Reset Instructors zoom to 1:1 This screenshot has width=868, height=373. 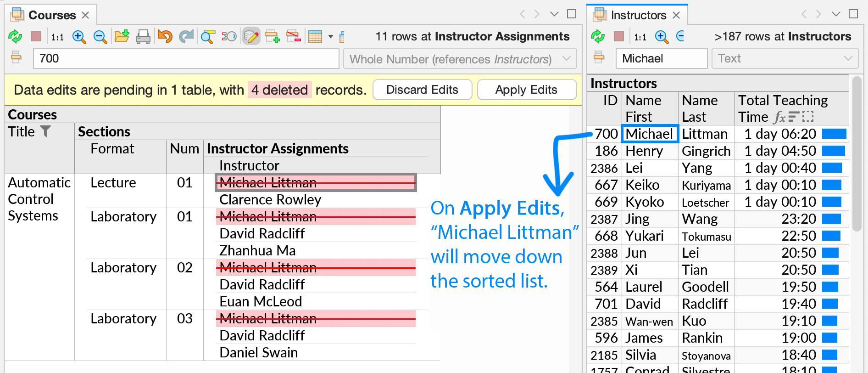[640, 37]
